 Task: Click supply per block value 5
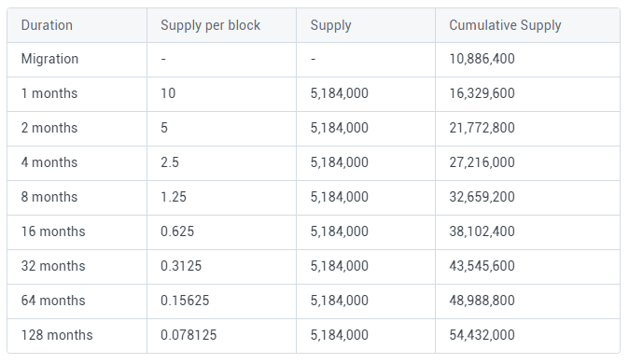tap(164, 128)
